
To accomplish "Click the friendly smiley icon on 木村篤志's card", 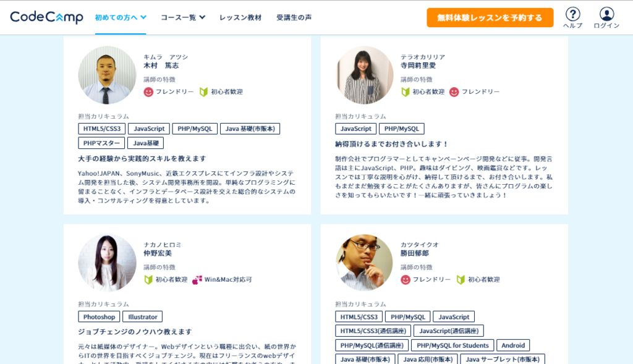I will coord(148,92).
